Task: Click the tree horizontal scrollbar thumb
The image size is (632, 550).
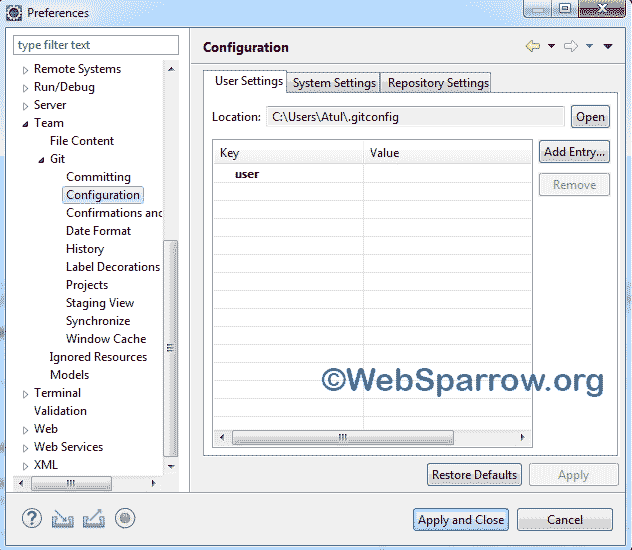Action: tap(71, 483)
